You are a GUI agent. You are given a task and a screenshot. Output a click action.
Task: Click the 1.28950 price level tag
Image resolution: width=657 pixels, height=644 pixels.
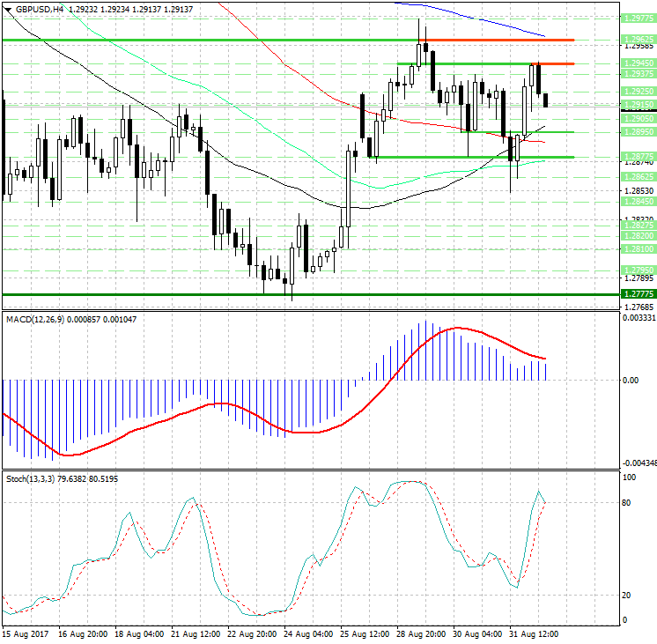637,131
